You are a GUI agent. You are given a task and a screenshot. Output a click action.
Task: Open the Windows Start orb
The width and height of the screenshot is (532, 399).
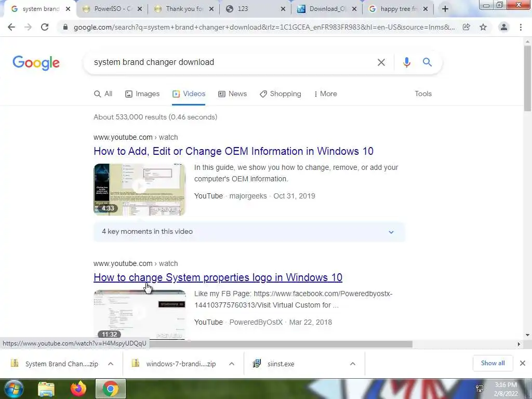[x=14, y=389]
